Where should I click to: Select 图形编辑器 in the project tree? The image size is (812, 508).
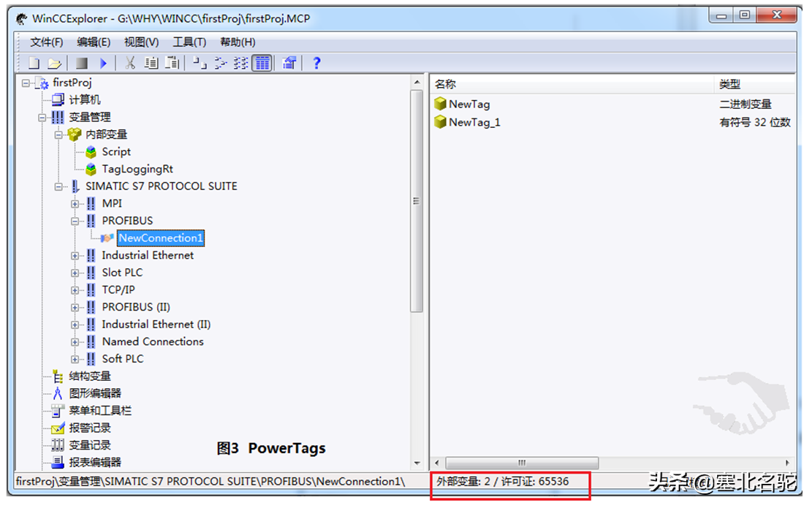click(95, 393)
